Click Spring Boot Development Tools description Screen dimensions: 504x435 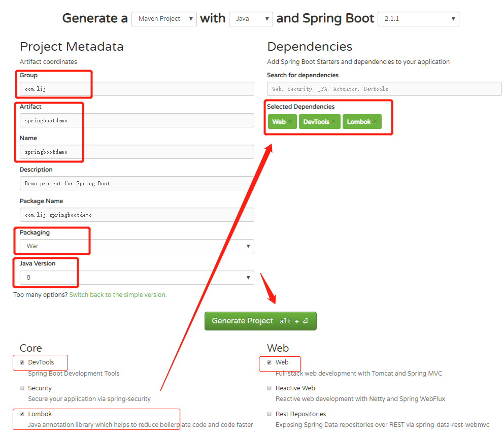tap(74, 374)
